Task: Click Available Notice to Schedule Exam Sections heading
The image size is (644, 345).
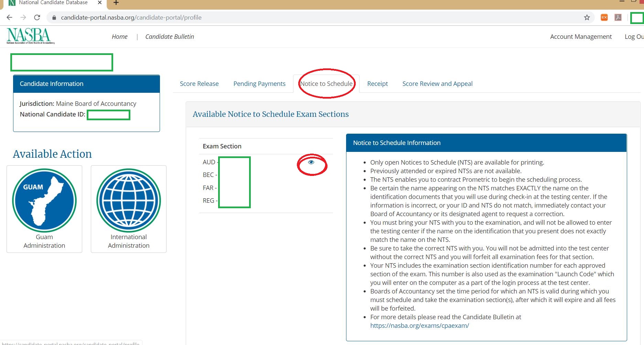Action: click(271, 114)
